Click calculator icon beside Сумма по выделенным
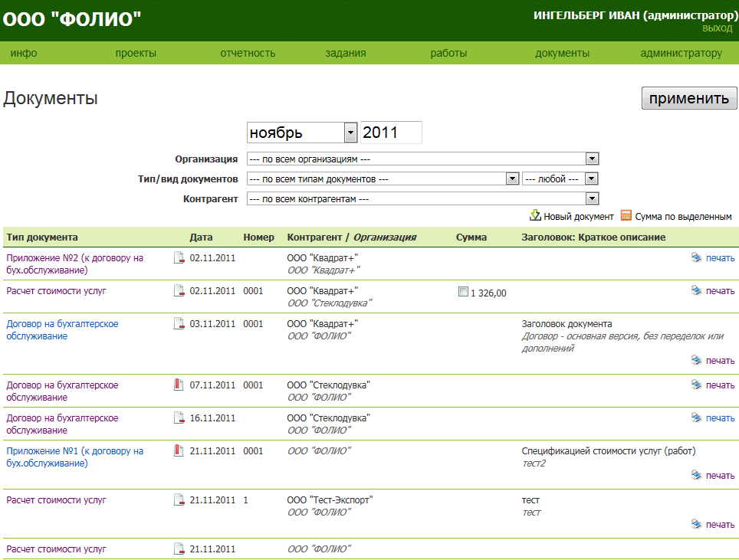 tap(626, 216)
